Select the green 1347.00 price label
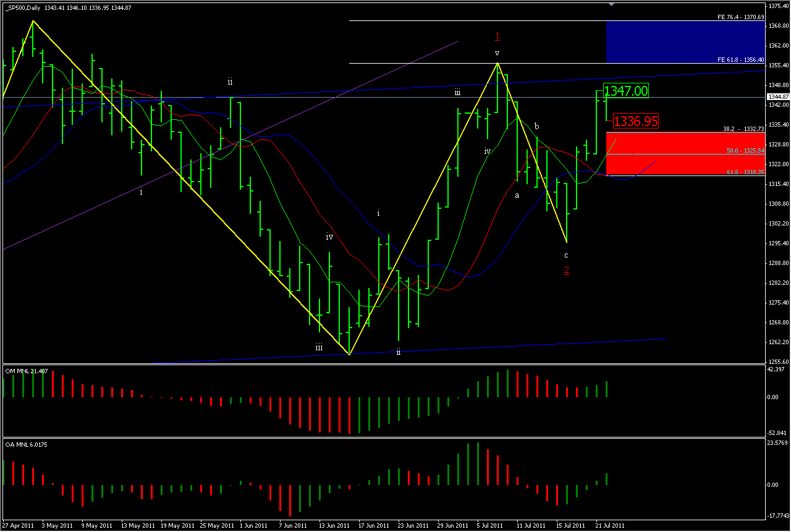 pos(625,91)
